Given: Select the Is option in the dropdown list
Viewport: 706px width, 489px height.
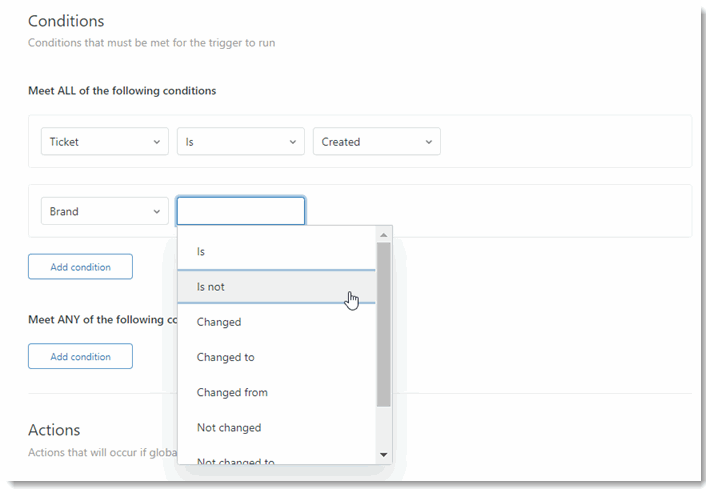Looking at the screenshot, I should [x=276, y=252].
